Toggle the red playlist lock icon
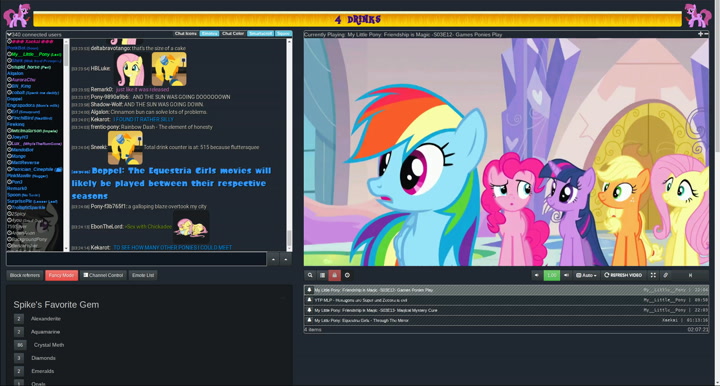The image size is (720, 386). click(335, 275)
